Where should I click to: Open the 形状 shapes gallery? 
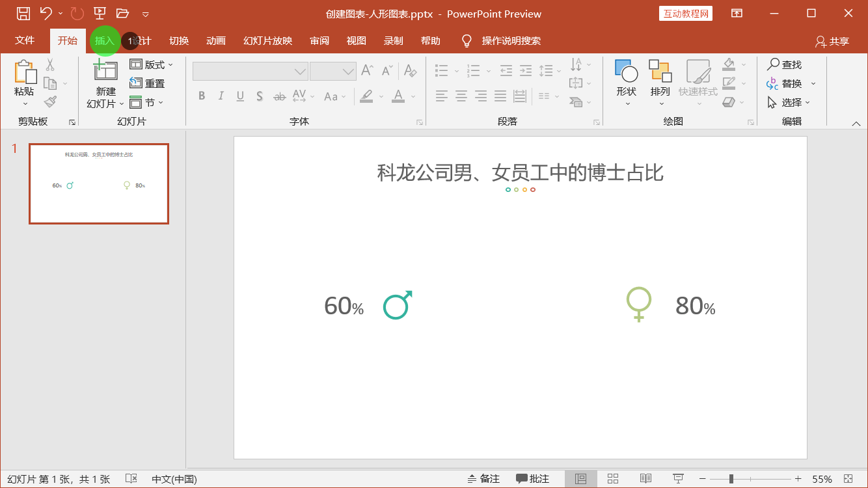click(x=627, y=83)
